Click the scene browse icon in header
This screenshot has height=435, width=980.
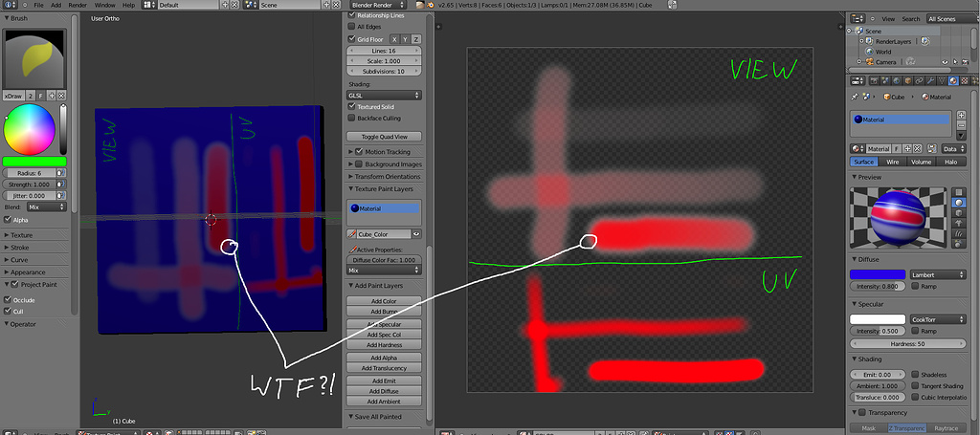tap(252, 5)
